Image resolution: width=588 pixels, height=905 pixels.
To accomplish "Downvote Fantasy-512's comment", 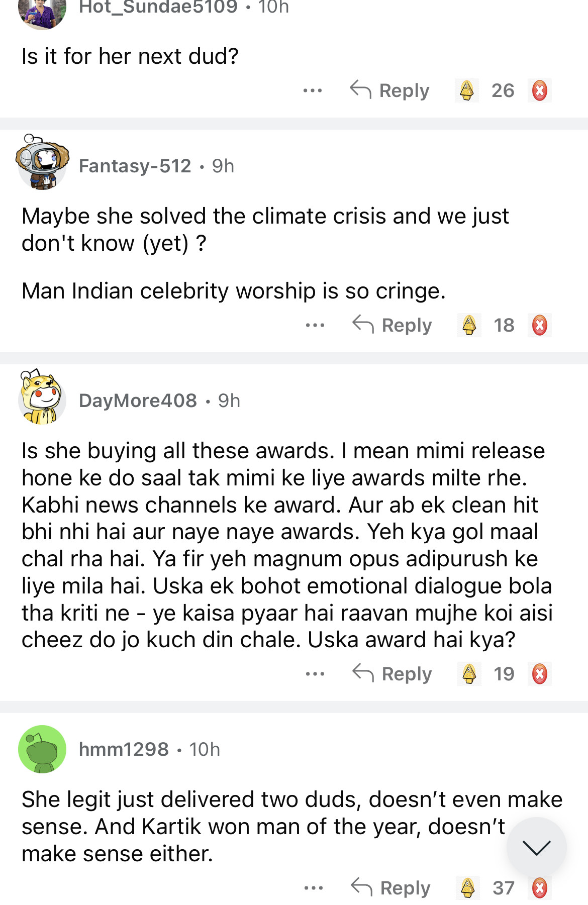I will 539,325.
